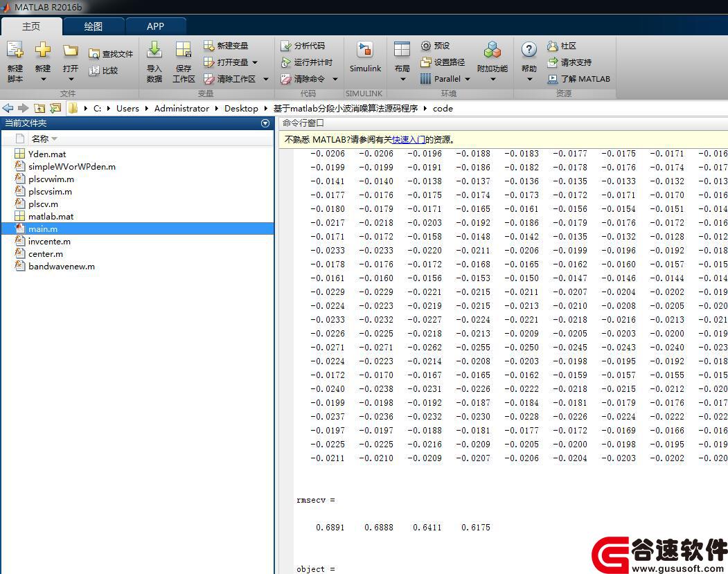The height and width of the screenshot is (574, 728).
Task: Click rmsecv value 0.6891
Action: (330, 528)
